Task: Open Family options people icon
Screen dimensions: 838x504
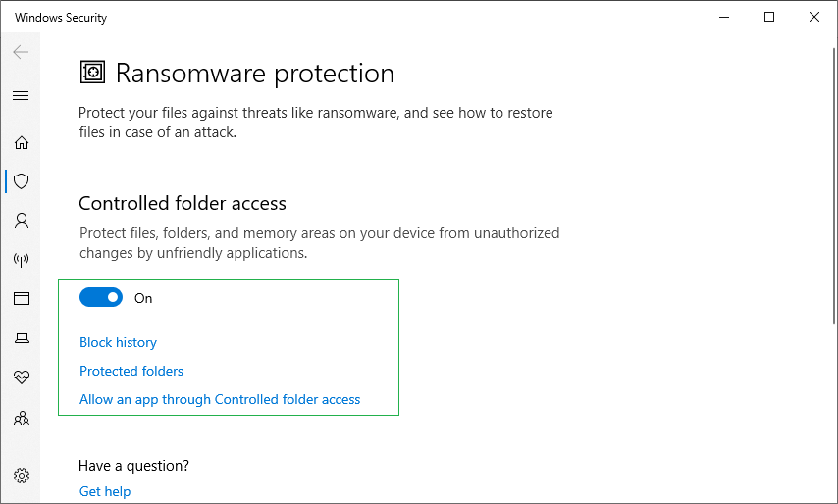Action: coord(22,418)
